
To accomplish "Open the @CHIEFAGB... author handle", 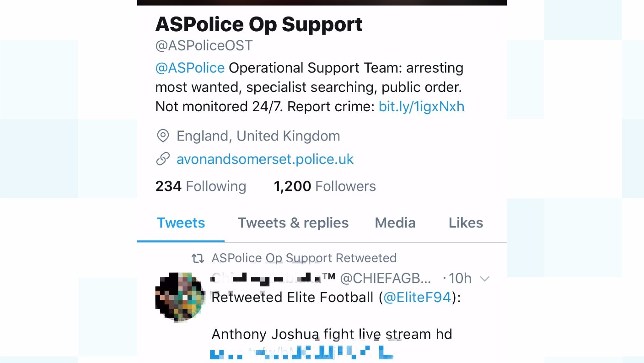I will click(x=385, y=278).
